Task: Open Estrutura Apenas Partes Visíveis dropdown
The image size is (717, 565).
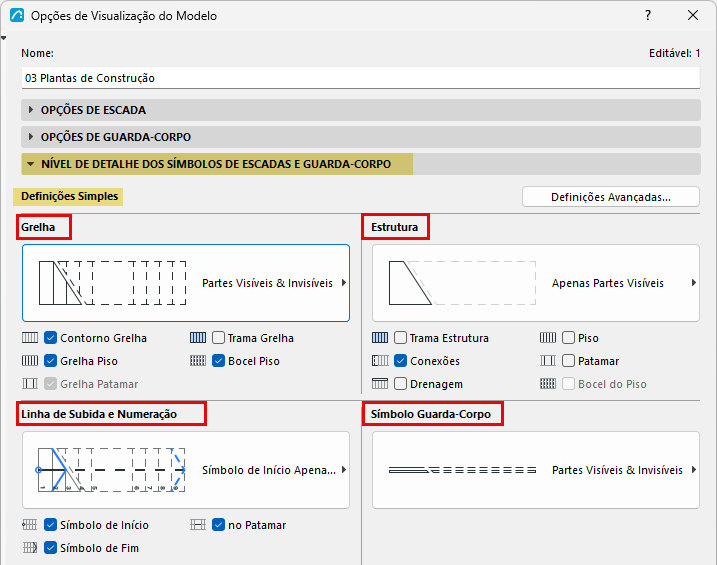Action: point(536,283)
